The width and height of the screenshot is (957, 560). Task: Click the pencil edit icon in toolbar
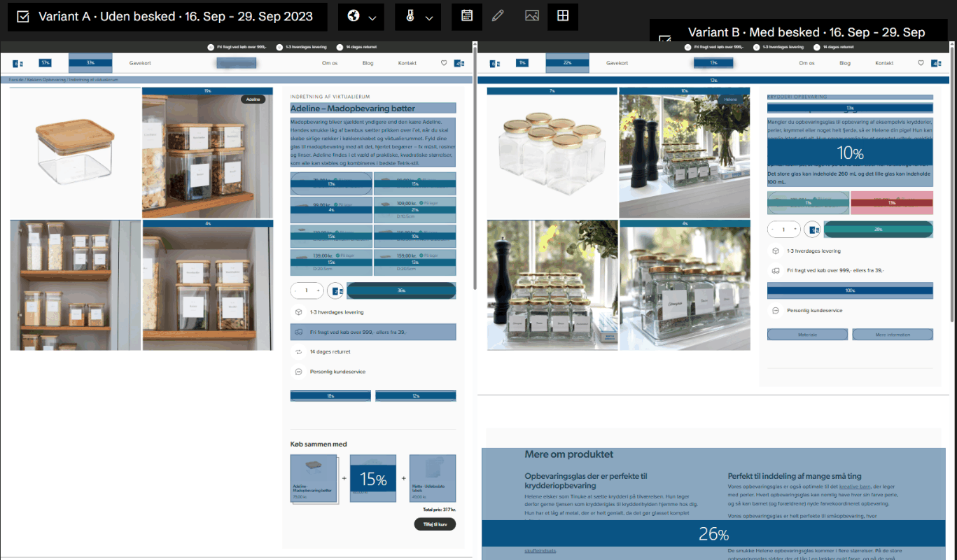coord(498,16)
